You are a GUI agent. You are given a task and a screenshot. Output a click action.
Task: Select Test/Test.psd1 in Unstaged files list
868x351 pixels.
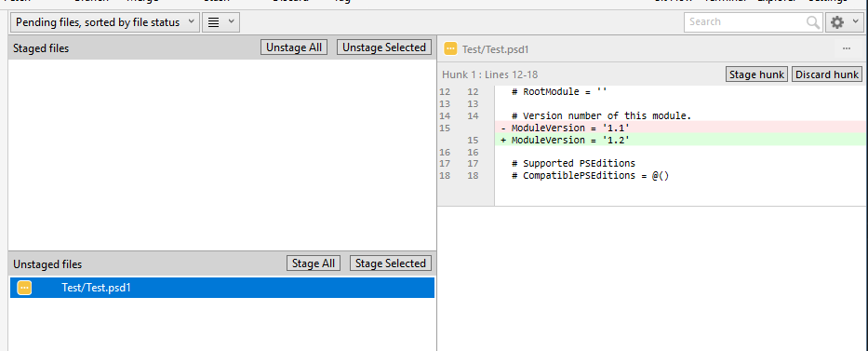(x=222, y=288)
